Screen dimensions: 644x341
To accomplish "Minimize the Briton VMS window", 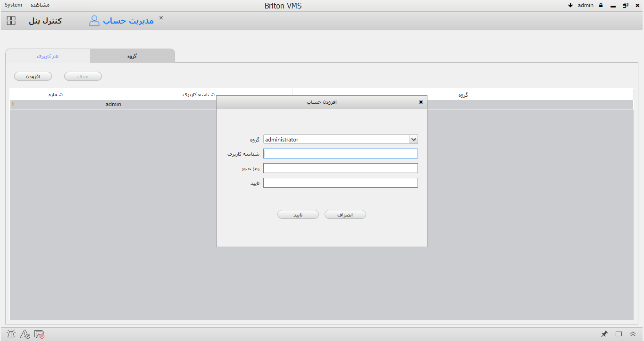I will pyautogui.click(x=613, y=6).
